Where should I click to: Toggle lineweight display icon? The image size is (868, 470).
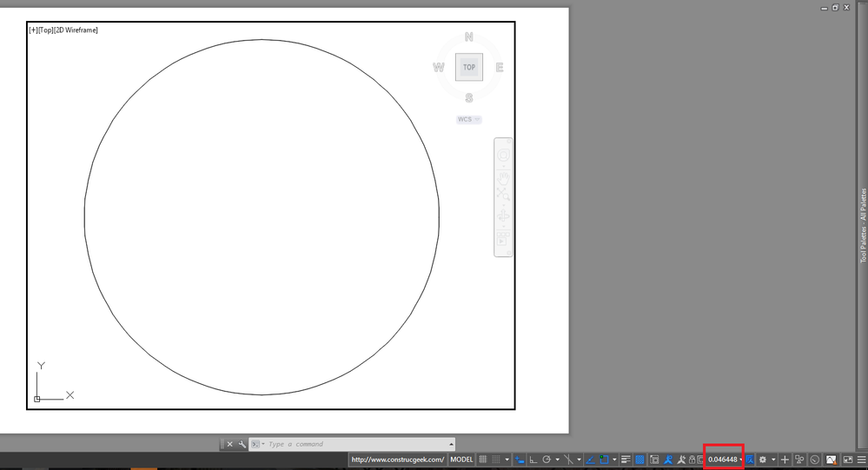626,460
